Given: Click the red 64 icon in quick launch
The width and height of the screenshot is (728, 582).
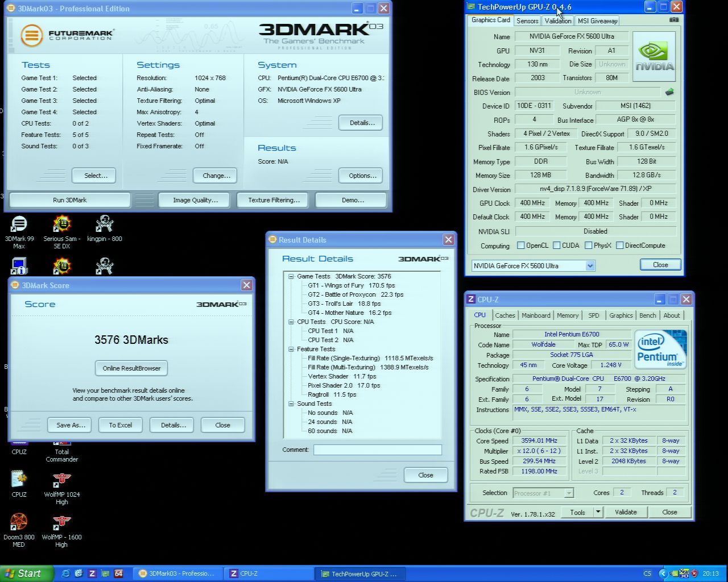Looking at the screenshot, I should point(118,573).
